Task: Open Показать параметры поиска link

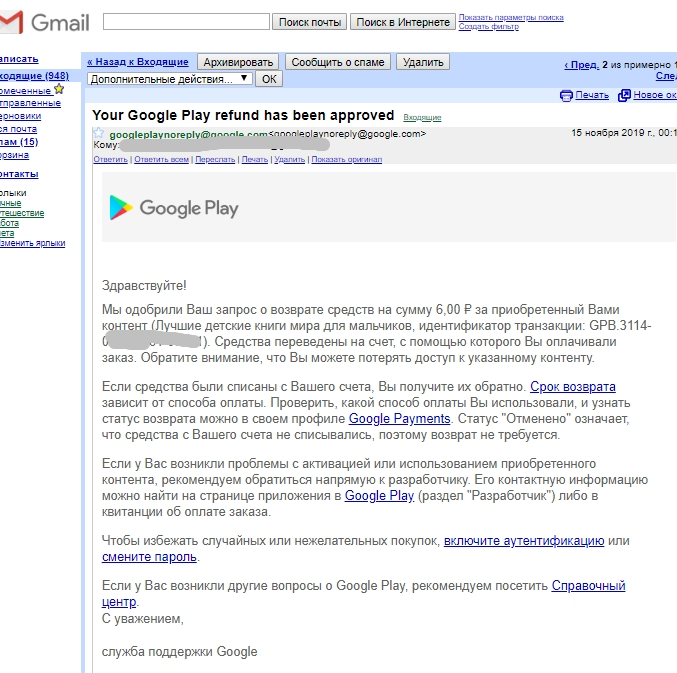Action: click(x=511, y=17)
